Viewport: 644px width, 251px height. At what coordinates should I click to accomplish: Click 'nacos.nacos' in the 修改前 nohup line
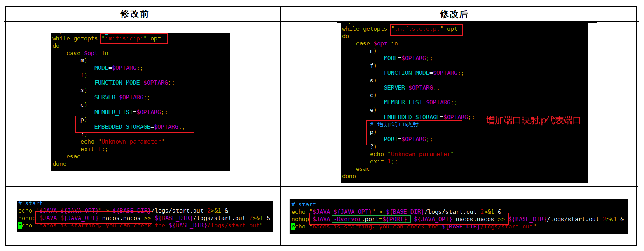(121, 218)
